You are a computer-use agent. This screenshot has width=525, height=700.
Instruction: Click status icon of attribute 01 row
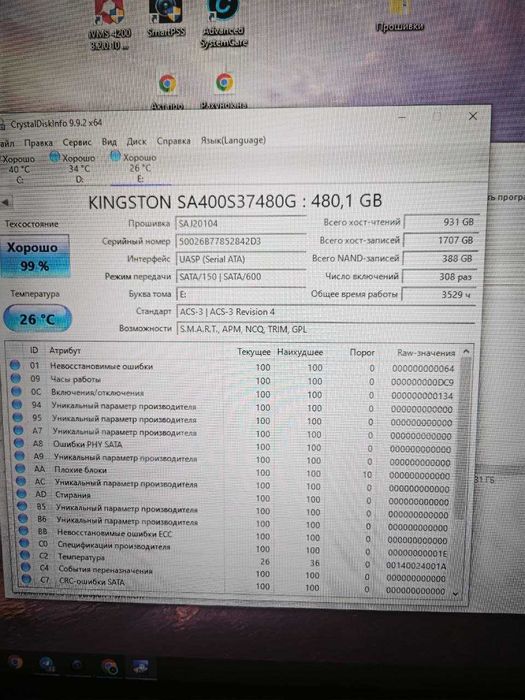15,365
